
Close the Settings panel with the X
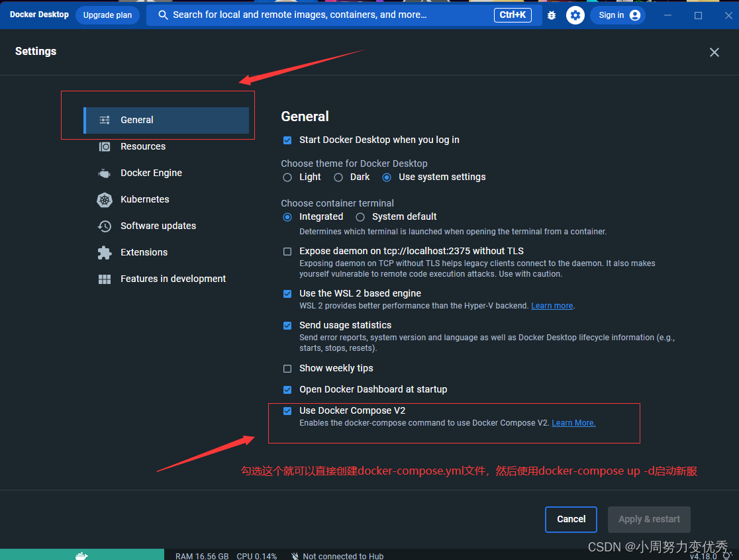(x=714, y=52)
